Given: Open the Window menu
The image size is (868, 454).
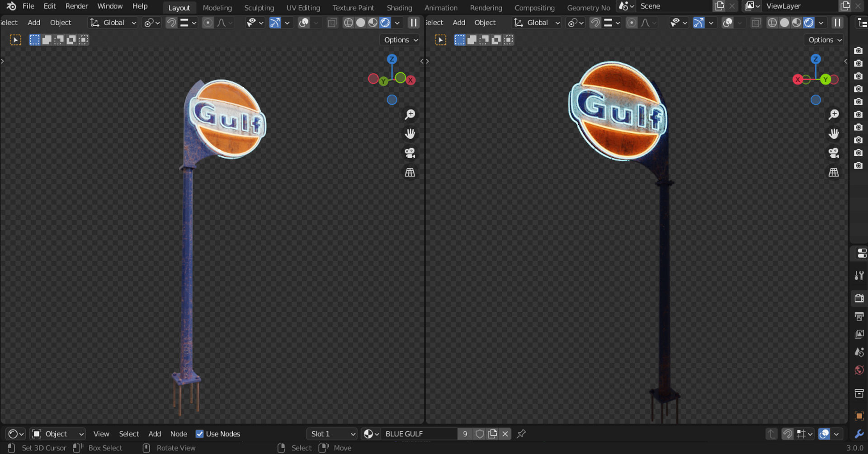Looking at the screenshot, I should pyautogui.click(x=110, y=6).
